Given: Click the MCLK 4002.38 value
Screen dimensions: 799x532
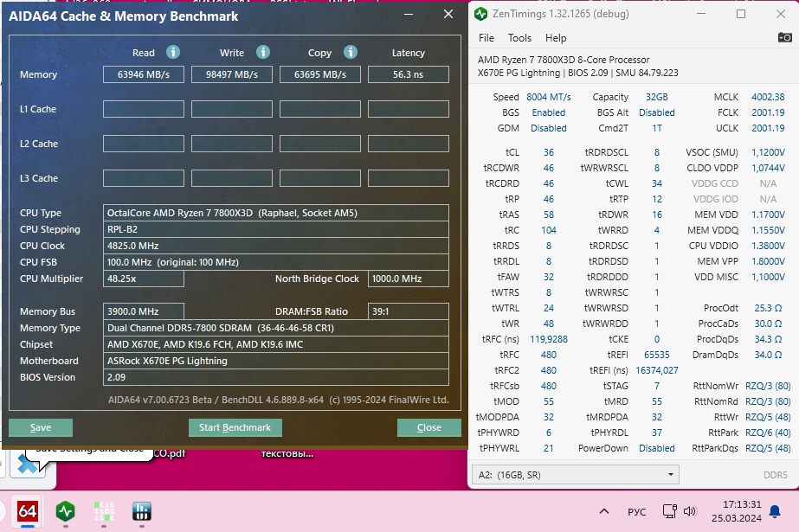Looking at the screenshot, I should (768, 97).
